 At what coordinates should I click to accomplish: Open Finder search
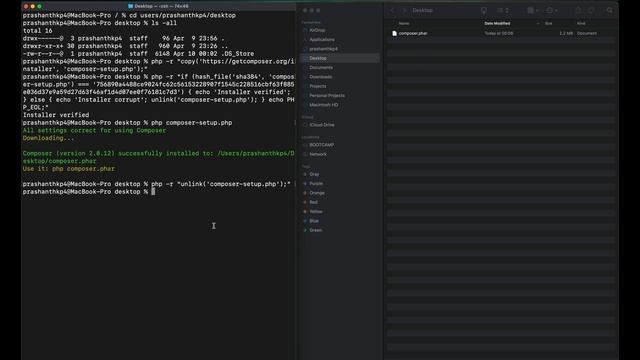click(609, 11)
